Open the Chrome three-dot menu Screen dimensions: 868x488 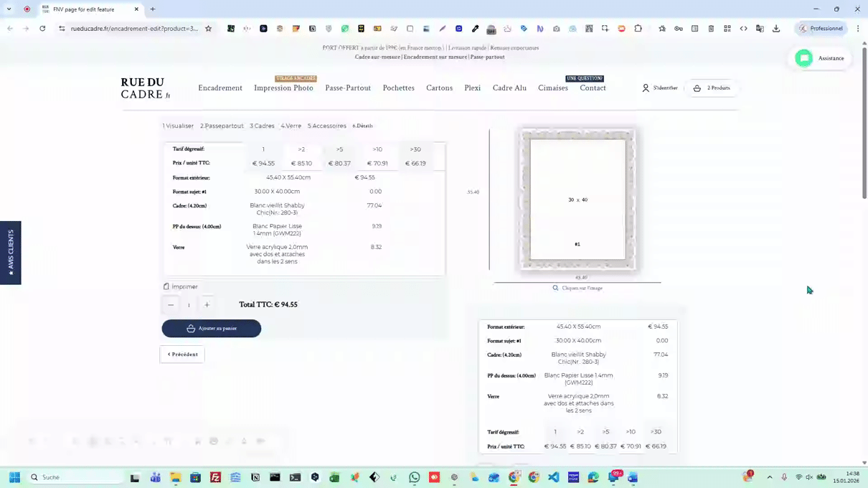858,29
